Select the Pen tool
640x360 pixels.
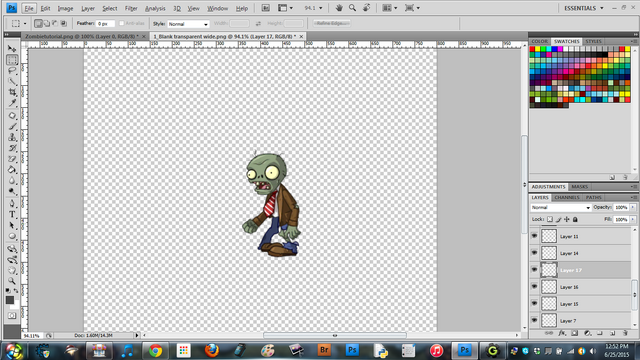[x=12, y=203]
